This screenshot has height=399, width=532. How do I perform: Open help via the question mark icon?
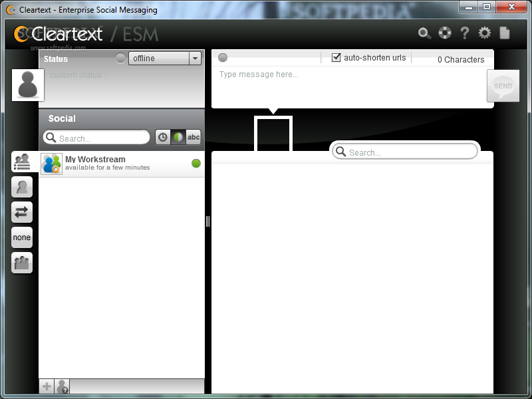click(464, 33)
